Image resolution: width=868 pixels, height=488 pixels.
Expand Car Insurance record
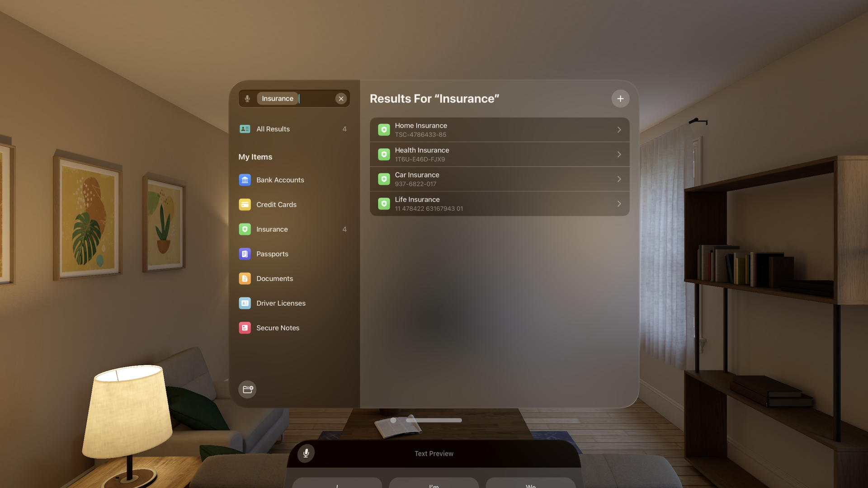tap(619, 179)
